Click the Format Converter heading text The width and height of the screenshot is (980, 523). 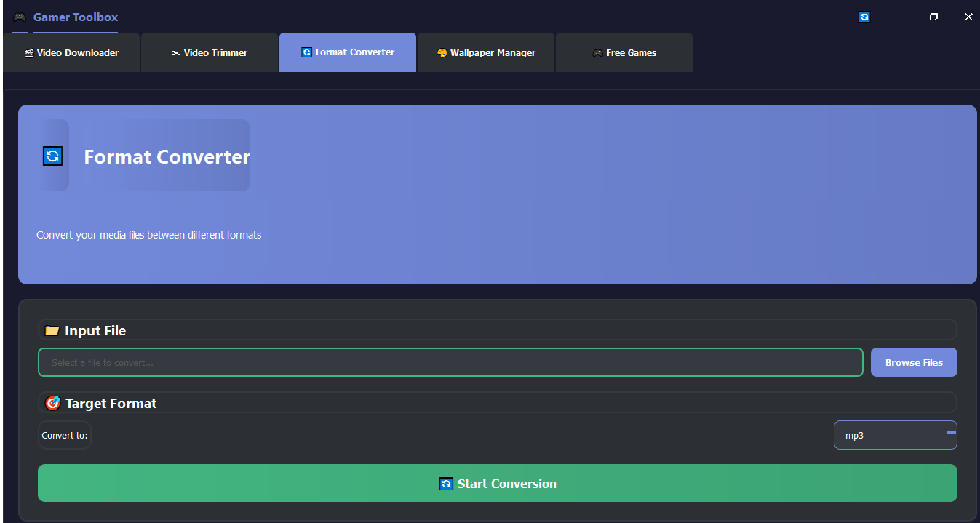point(167,157)
